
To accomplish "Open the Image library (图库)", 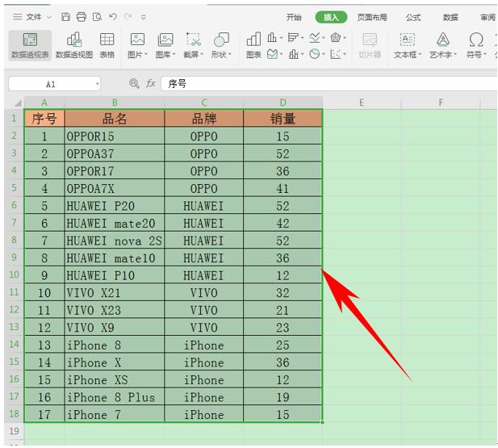I will pyautogui.click(x=165, y=45).
